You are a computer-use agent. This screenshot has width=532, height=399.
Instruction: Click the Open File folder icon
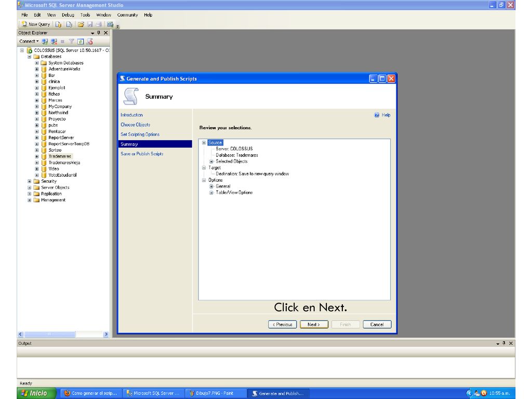(81, 24)
